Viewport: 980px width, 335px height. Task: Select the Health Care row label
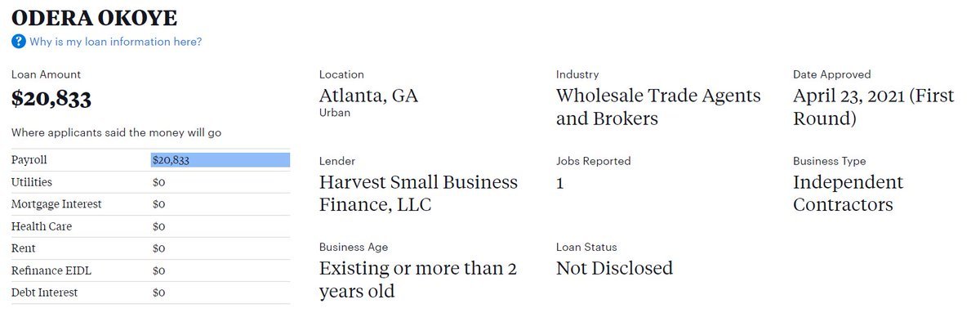pos(42,226)
